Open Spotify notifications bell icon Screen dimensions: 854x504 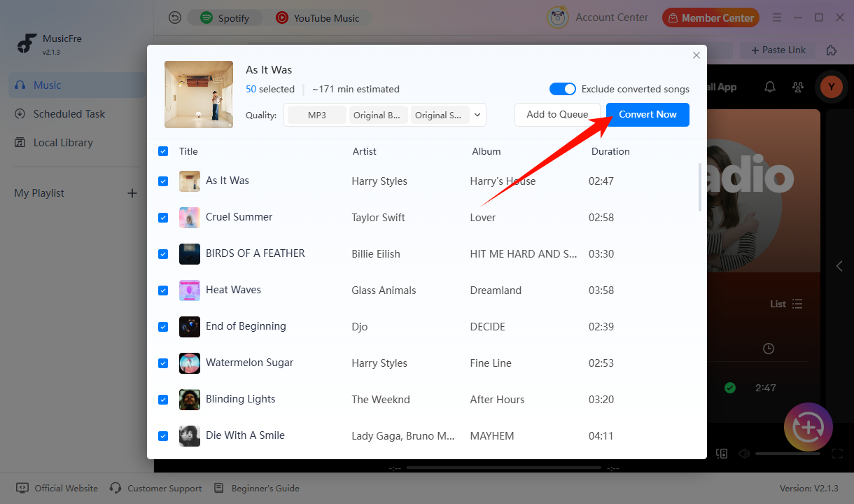770,87
